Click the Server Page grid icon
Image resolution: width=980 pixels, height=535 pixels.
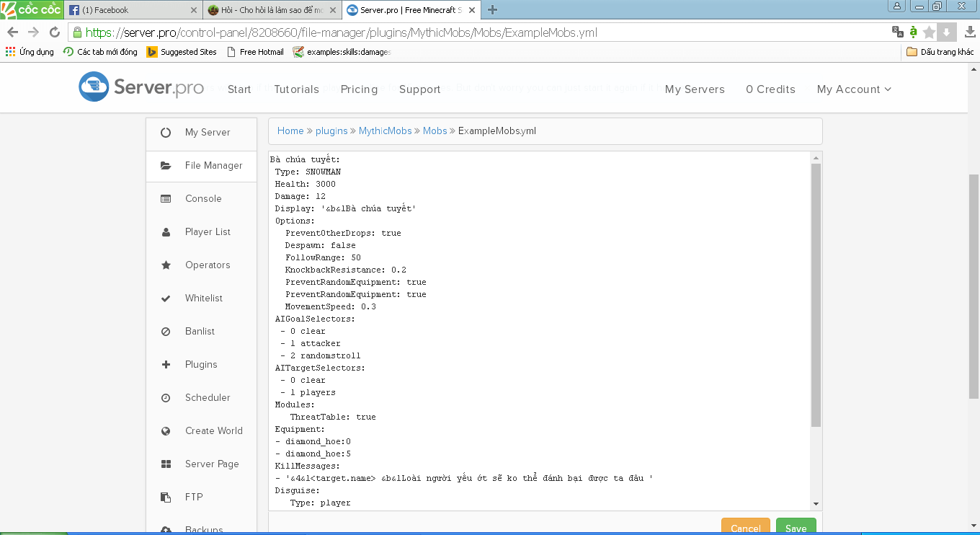(x=166, y=464)
